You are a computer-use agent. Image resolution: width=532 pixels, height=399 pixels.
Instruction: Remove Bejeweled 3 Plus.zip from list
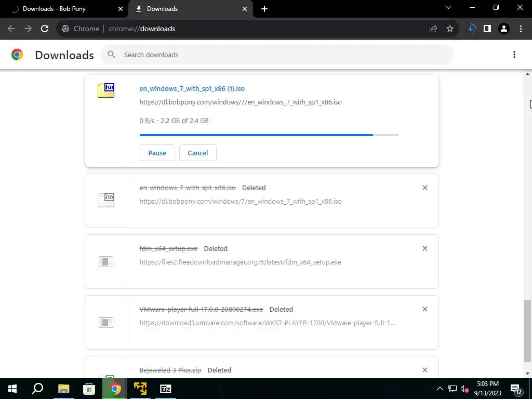[x=425, y=370]
